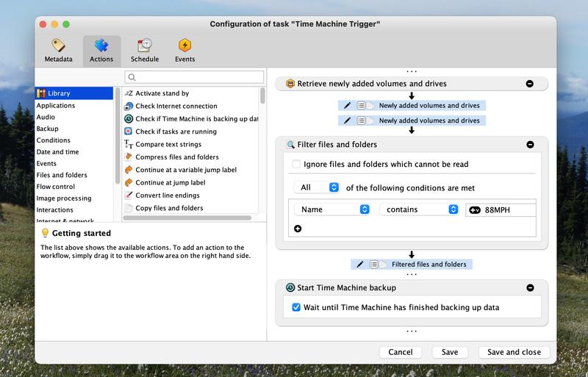Collapse the Retrieve newly added volumes action

(530, 84)
